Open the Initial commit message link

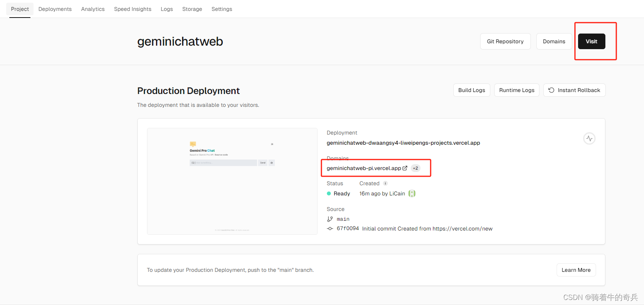(x=427, y=229)
